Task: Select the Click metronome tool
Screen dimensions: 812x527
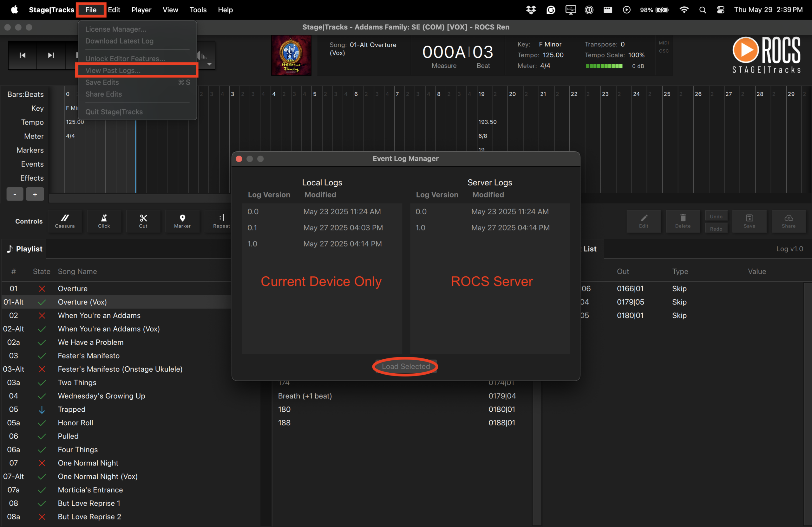Action: pos(104,221)
